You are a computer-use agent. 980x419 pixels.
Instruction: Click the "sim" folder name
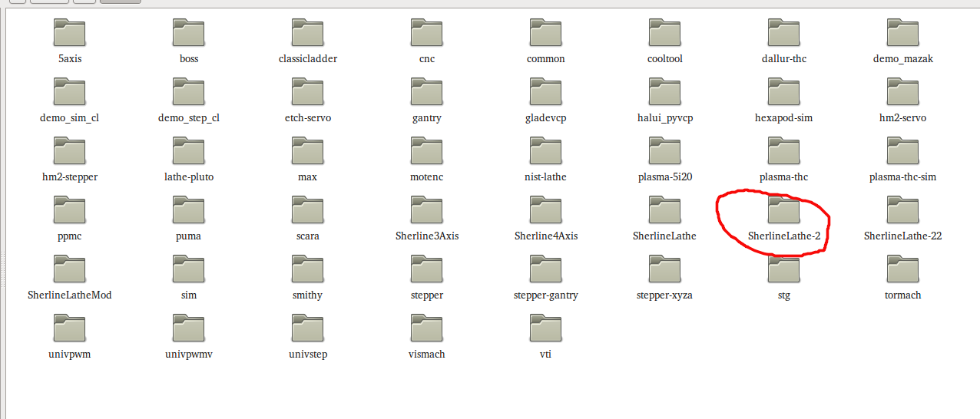(x=188, y=295)
